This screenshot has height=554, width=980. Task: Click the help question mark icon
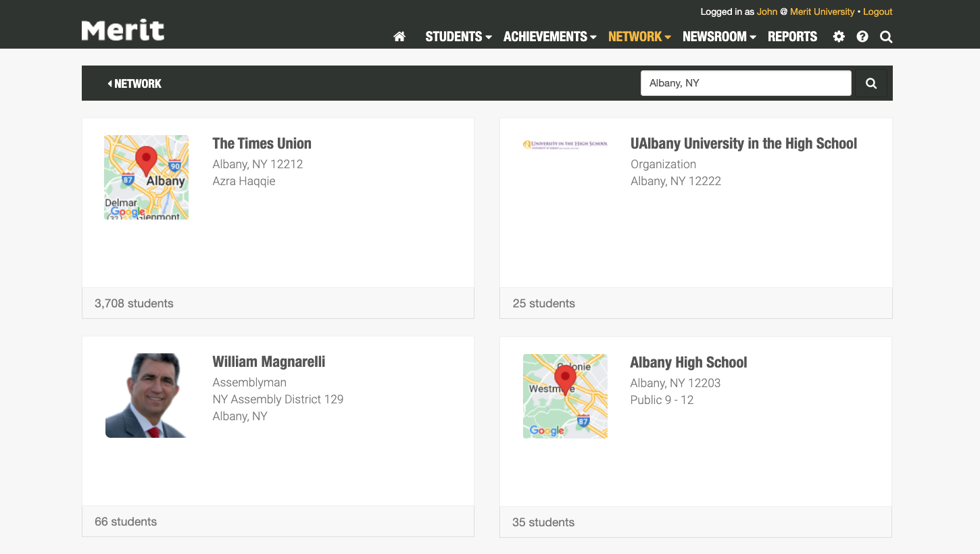[862, 36]
